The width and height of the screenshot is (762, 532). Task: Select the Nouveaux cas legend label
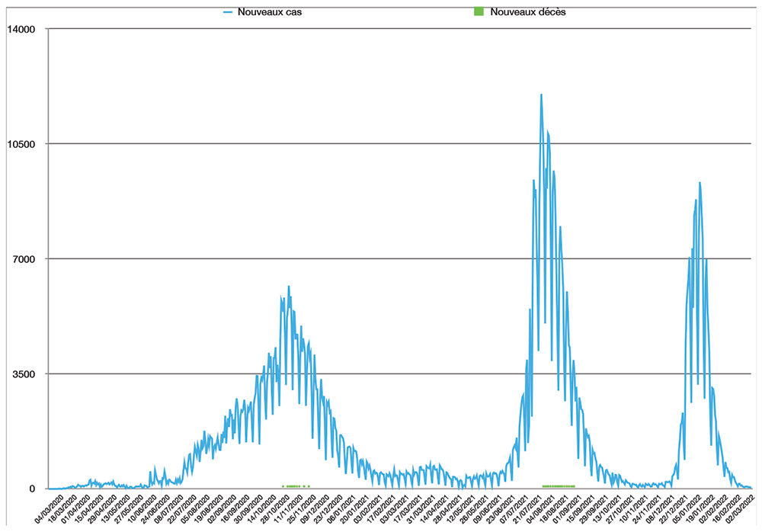click(264, 12)
